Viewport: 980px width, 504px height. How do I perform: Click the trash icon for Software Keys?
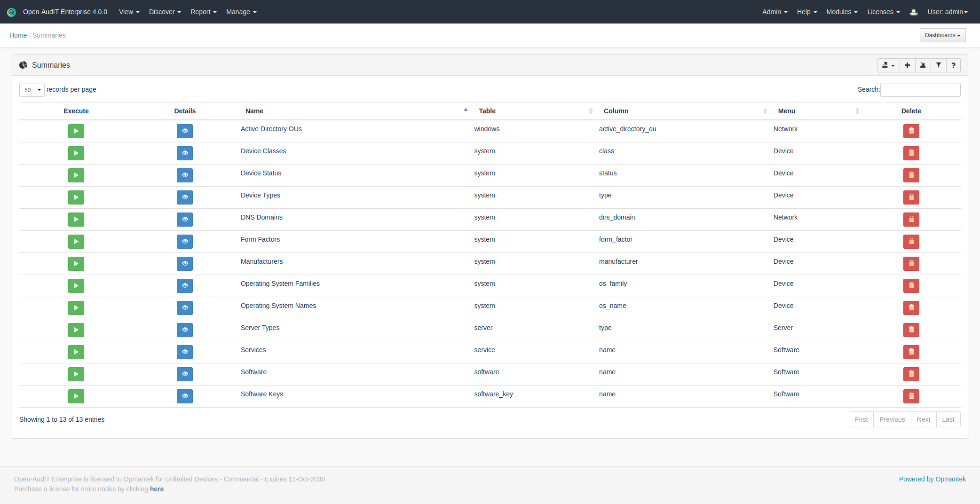[x=911, y=396]
